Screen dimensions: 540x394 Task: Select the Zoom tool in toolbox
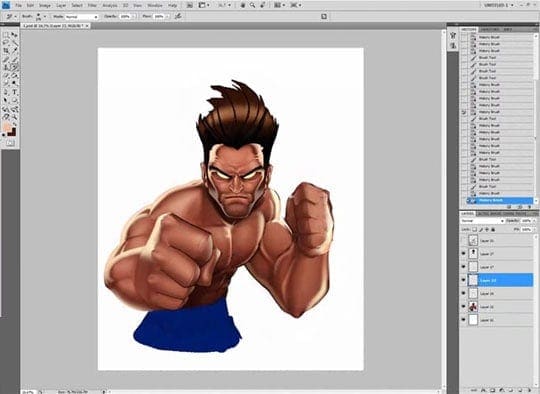pos(14,117)
